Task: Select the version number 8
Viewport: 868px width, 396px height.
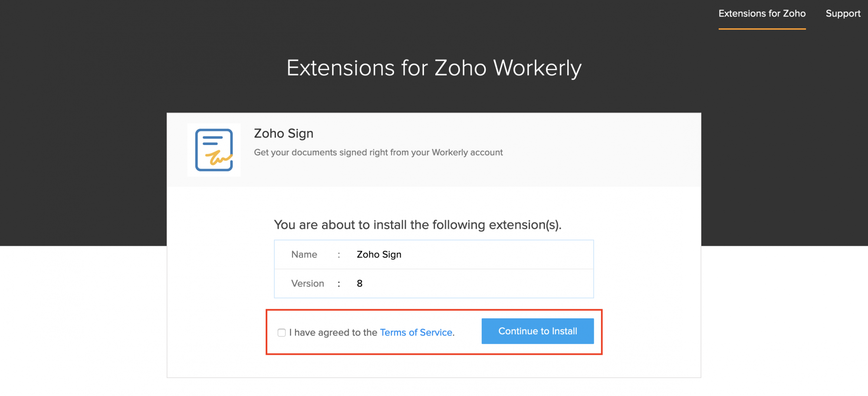Action: pyautogui.click(x=359, y=284)
